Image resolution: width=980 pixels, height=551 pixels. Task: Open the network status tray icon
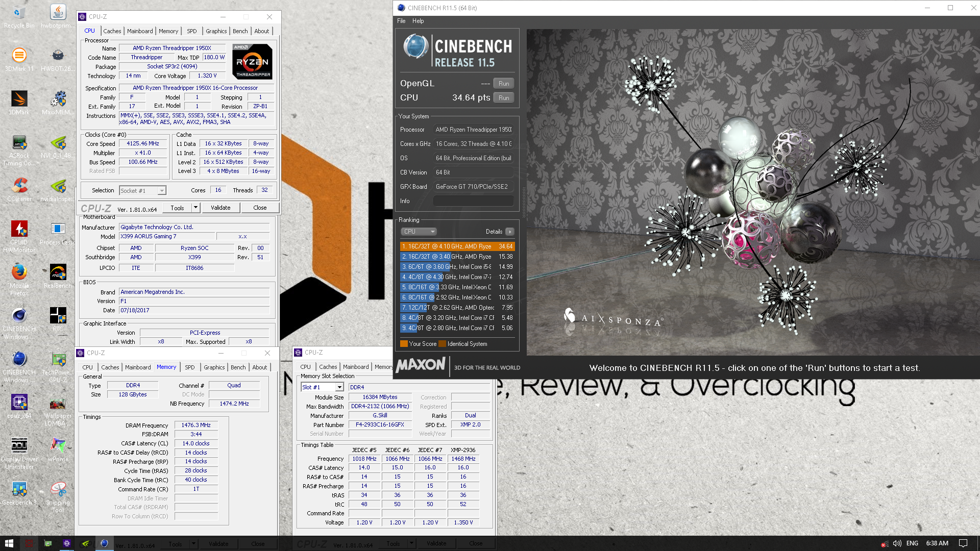(884, 543)
